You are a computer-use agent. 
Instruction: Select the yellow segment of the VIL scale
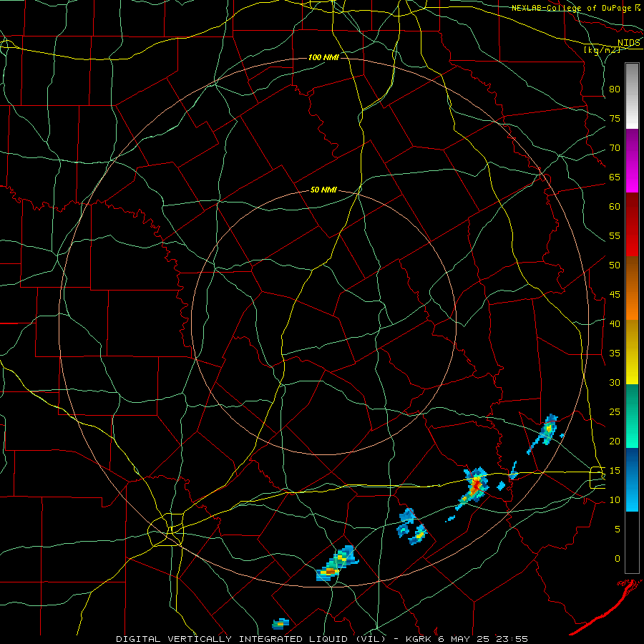tap(632, 352)
